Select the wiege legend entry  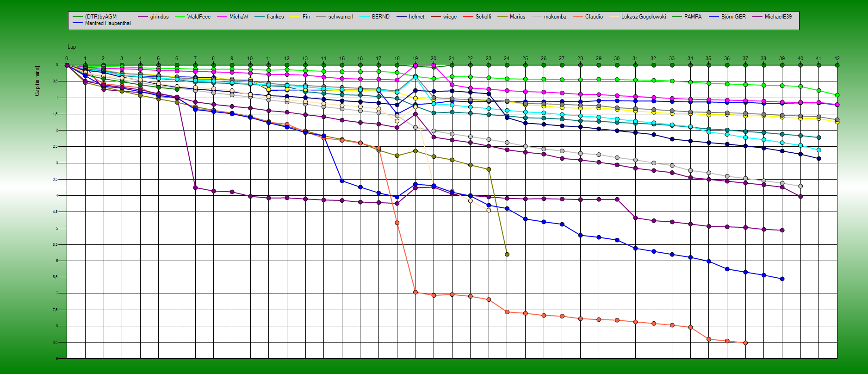click(444, 17)
